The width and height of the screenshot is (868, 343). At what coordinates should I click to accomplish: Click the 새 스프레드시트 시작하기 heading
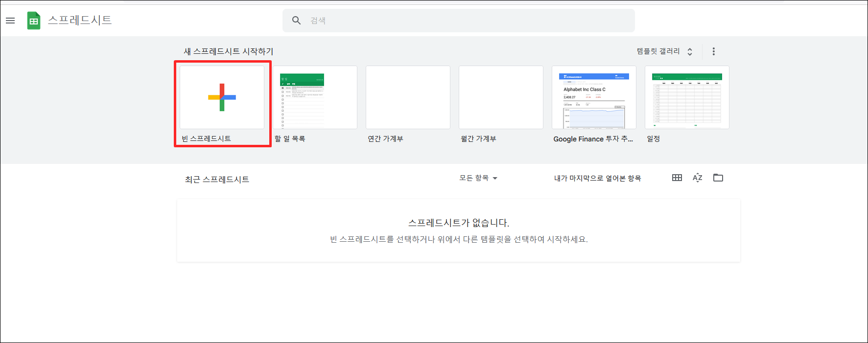228,51
